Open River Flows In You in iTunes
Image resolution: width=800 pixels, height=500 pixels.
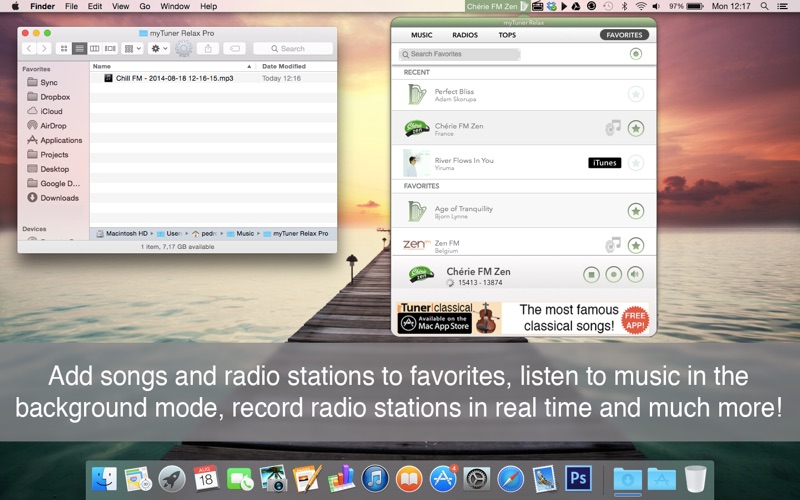(x=605, y=163)
